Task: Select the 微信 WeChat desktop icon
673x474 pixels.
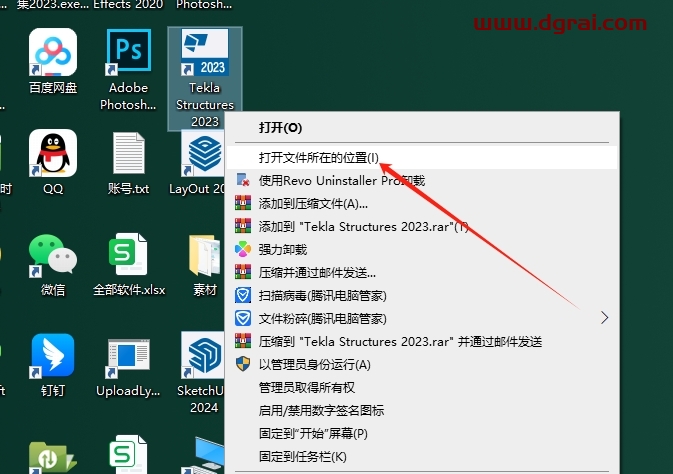Action: tap(53, 264)
